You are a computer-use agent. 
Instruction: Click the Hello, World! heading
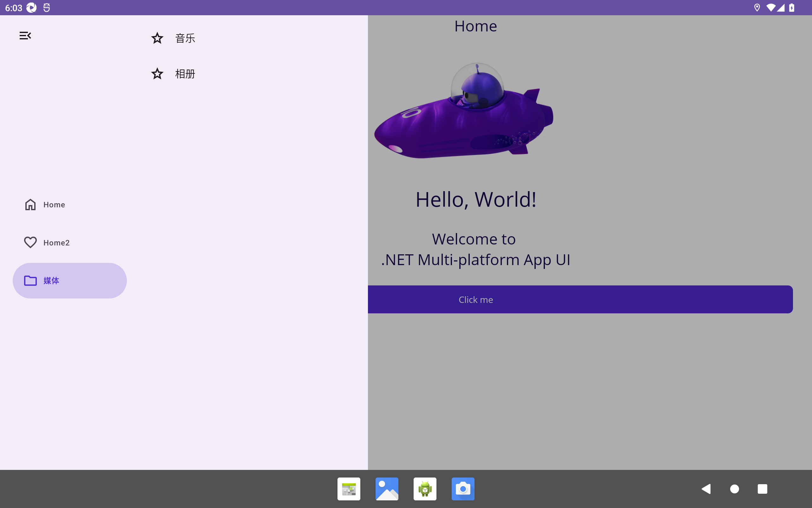coord(476,199)
